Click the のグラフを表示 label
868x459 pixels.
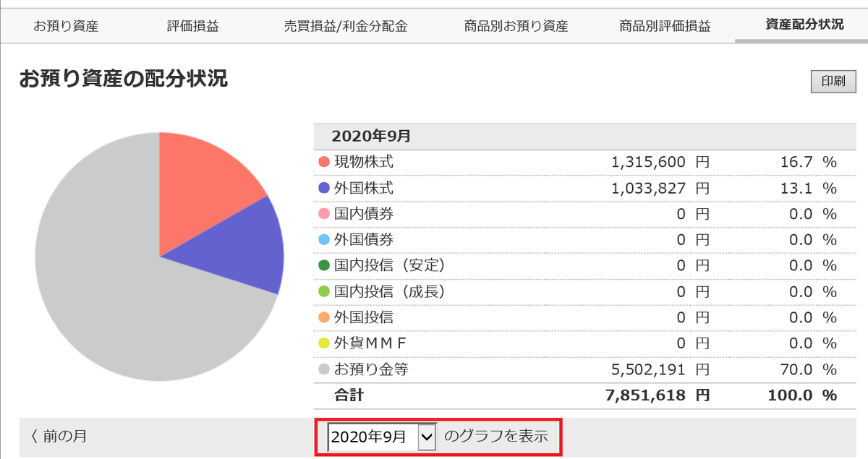tap(495, 436)
